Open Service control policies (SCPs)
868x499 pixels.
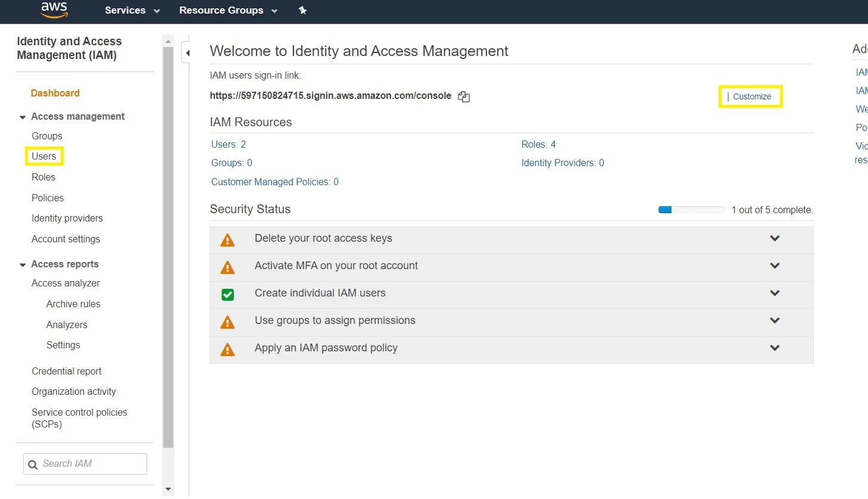(x=79, y=418)
